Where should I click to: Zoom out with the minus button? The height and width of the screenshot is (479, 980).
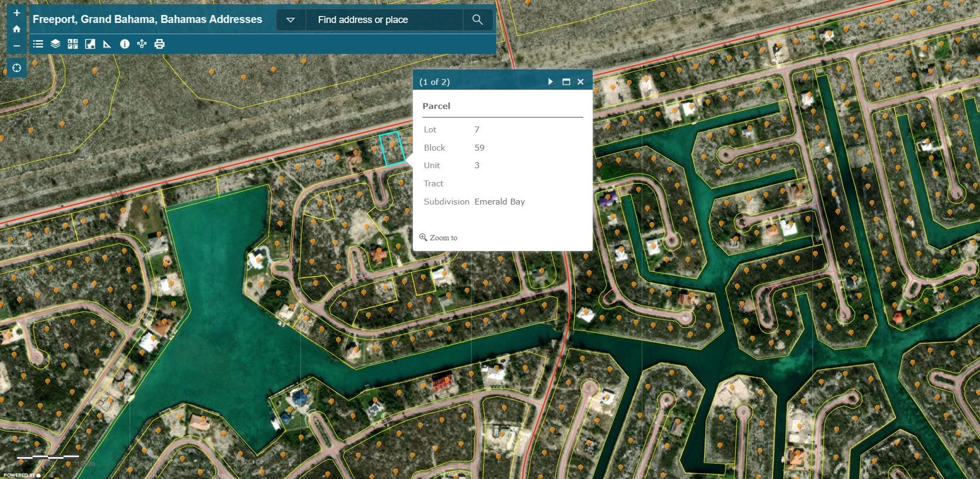pos(17,45)
